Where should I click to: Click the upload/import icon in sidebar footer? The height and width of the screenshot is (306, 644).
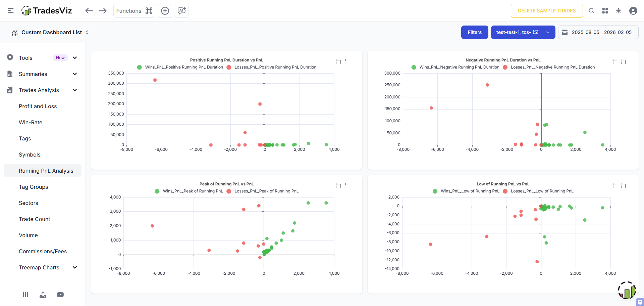43,295
